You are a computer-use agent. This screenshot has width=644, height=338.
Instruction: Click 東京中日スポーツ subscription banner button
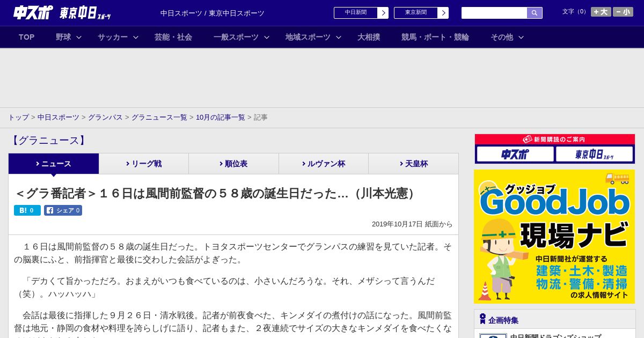tap(594, 154)
